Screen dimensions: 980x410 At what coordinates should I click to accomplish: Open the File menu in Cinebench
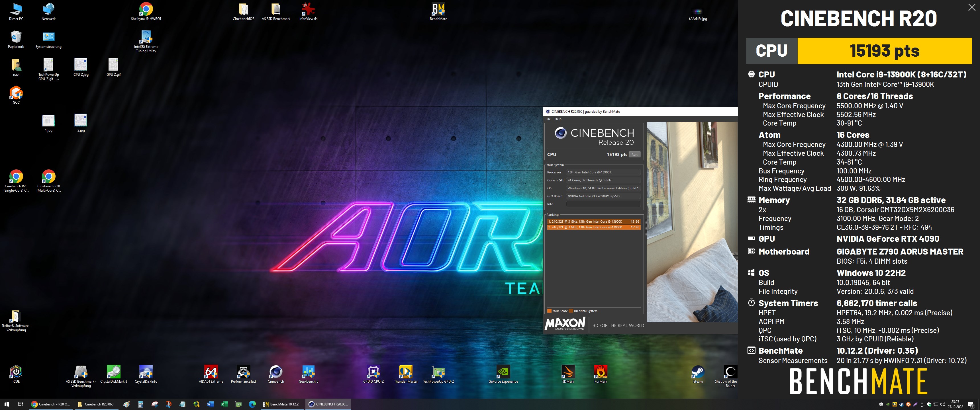[548, 119]
